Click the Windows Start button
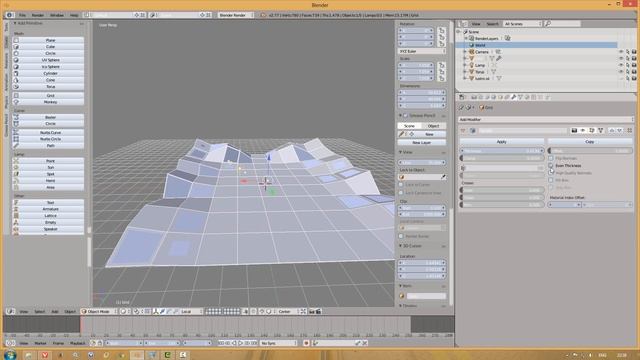 click(x=10, y=355)
